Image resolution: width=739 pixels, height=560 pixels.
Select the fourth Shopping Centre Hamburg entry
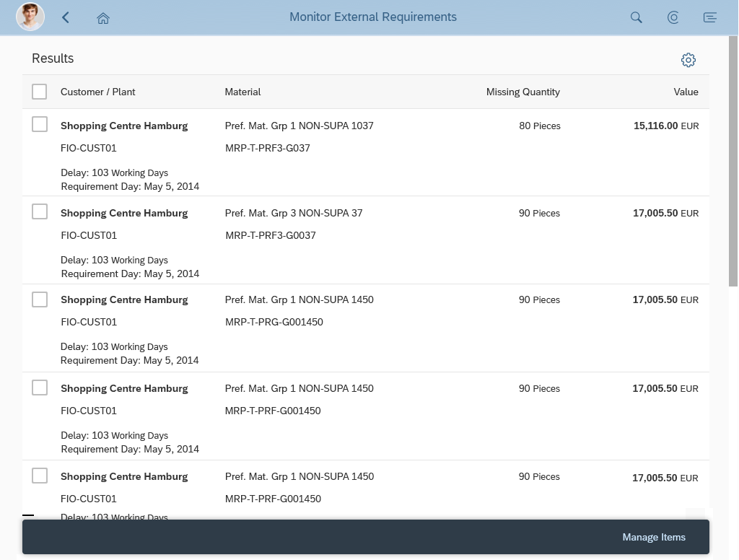coord(40,388)
